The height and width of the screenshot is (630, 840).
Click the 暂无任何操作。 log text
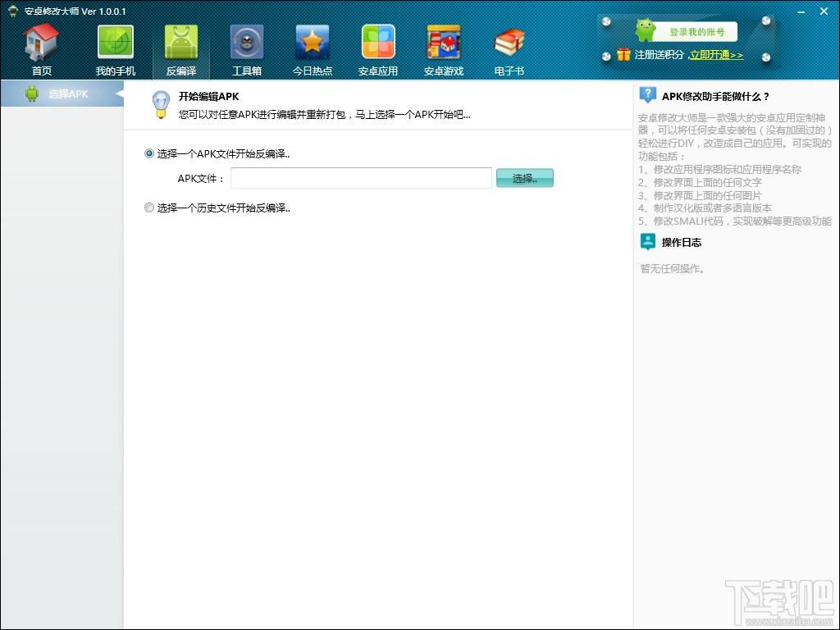click(673, 268)
